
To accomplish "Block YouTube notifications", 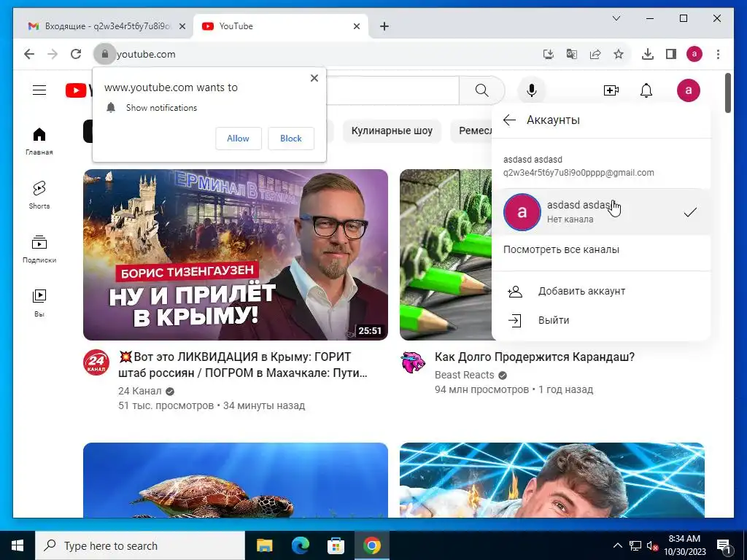I will click(x=290, y=138).
